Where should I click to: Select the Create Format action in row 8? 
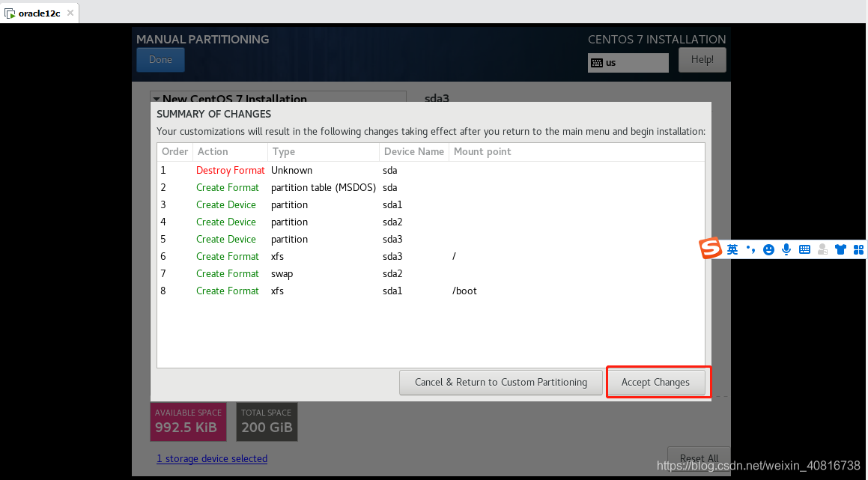pyautogui.click(x=228, y=291)
